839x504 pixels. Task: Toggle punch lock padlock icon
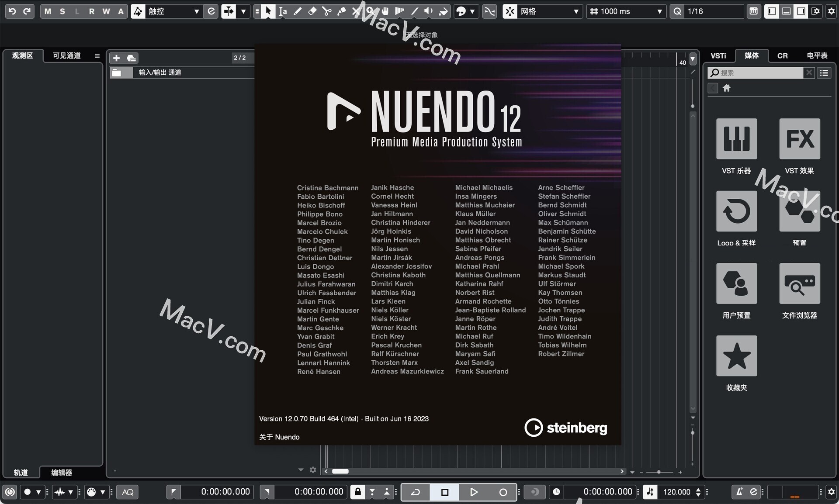358,492
